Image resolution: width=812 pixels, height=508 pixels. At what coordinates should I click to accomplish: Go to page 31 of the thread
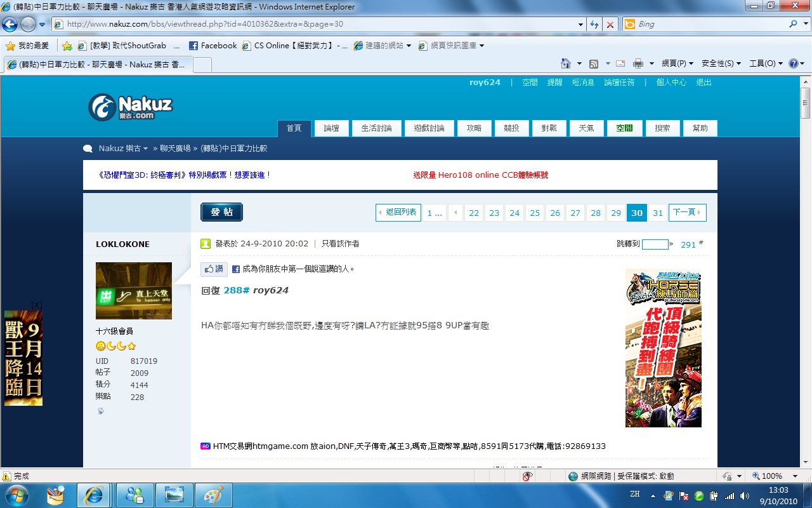coord(658,213)
